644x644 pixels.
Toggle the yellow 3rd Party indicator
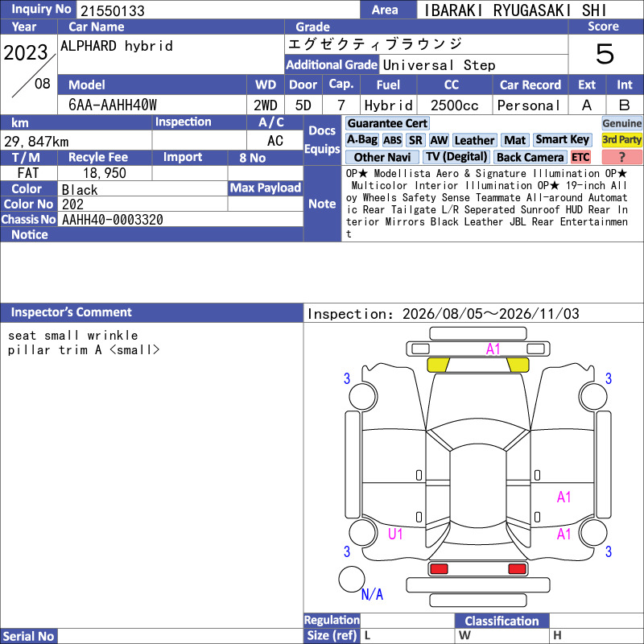click(x=621, y=139)
